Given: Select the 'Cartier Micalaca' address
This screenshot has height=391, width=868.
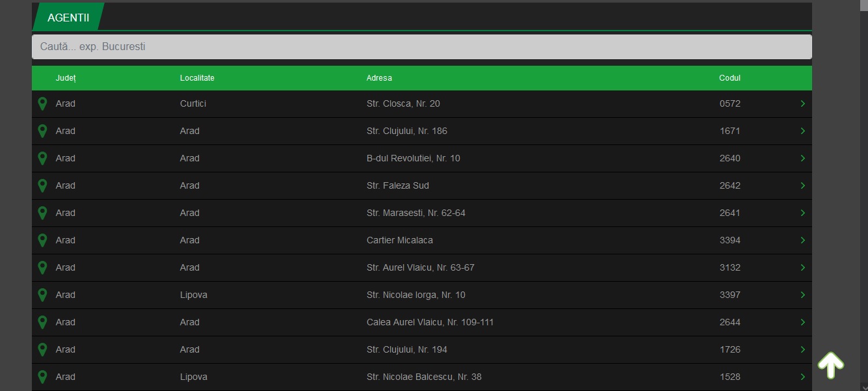Looking at the screenshot, I should (400, 240).
